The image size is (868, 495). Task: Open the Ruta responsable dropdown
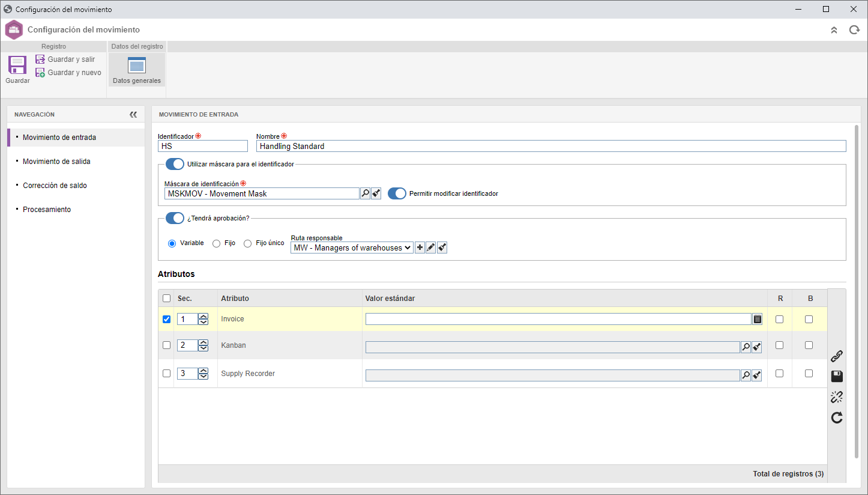click(x=352, y=247)
